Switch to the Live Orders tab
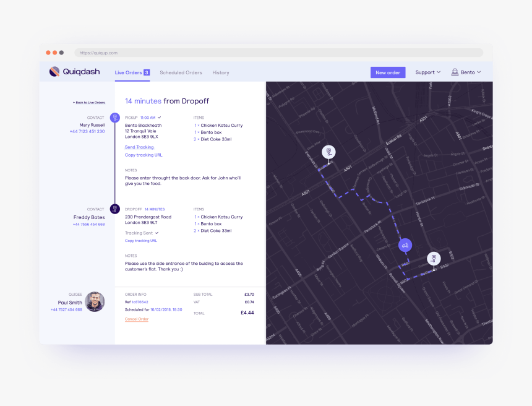The height and width of the screenshot is (406, 532). [x=132, y=72]
